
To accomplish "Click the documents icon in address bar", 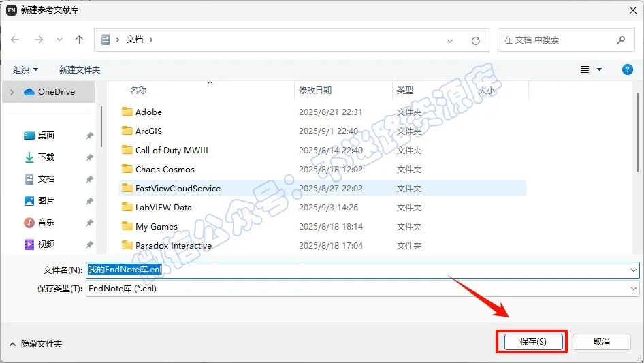I will pyautogui.click(x=106, y=40).
